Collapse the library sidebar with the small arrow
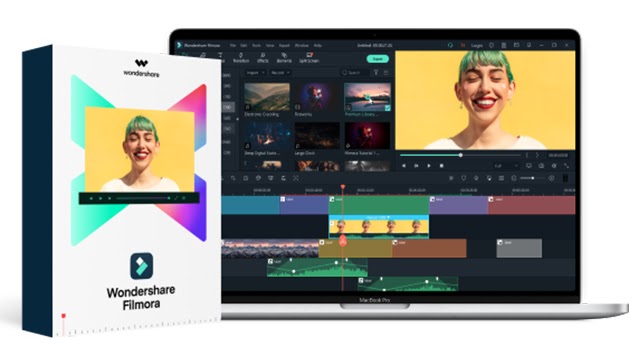 click(238, 119)
